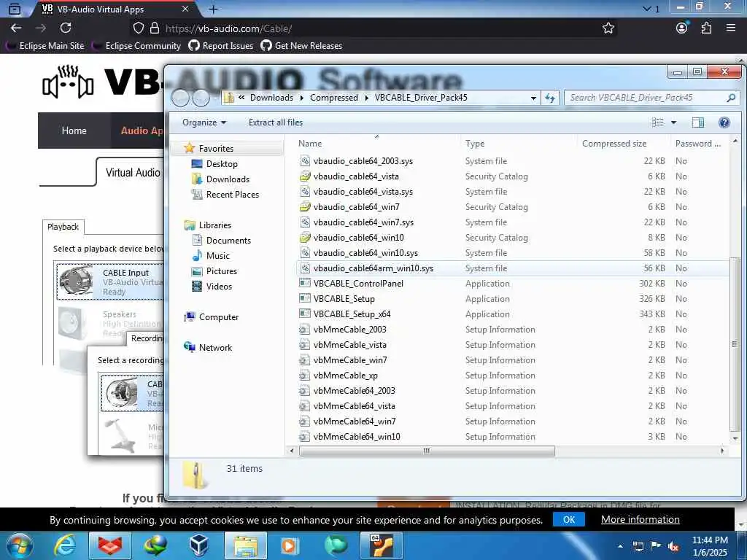Screen dimensions: 747x560
Task: Open Desktop in navigation pane
Action: tap(222, 164)
